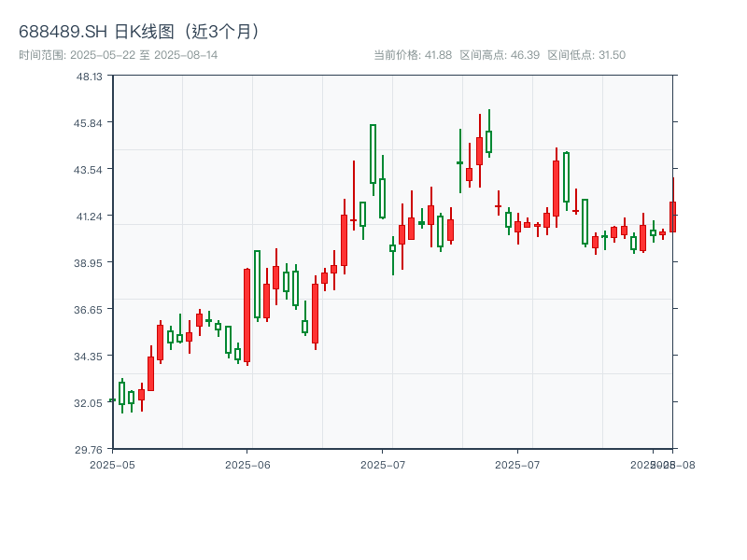This screenshot has height=560, width=747.
Task: Click the 45.84 y-axis tick label
Action: (x=90, y=122)
